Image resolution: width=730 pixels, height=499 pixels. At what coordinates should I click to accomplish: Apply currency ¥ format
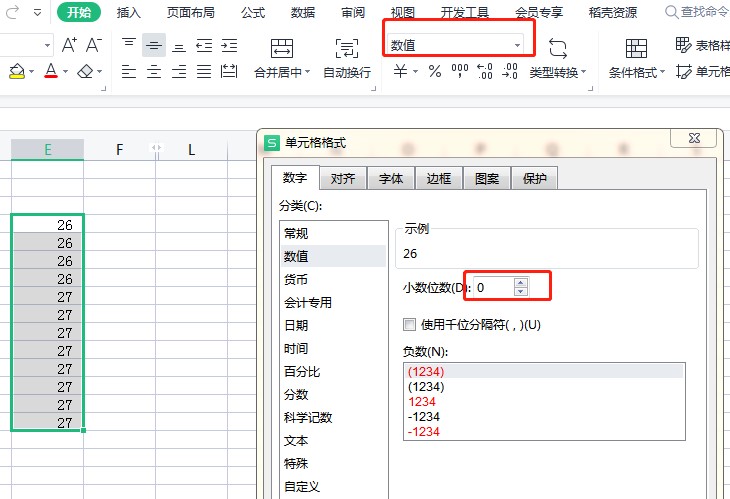(x=400, y=71)
